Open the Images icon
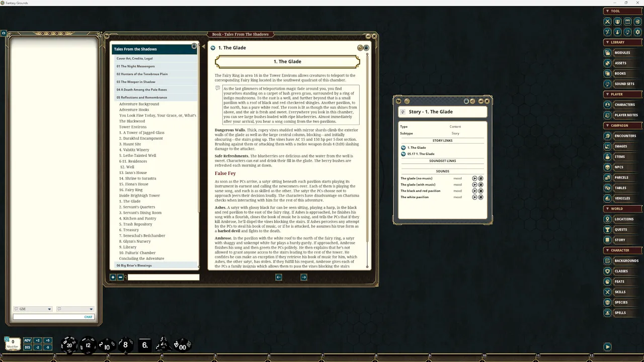Screen dimensions: 644x362 pyautogui.click(x=608, y=146)
